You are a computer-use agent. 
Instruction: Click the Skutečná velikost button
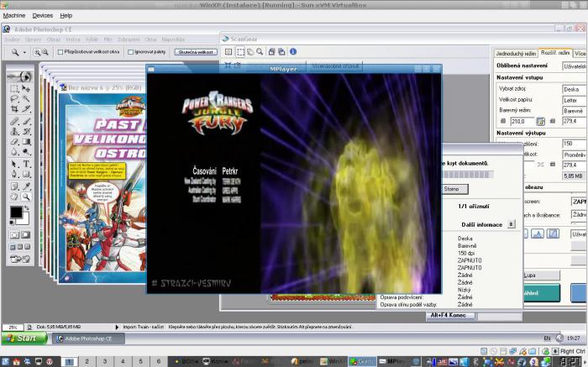196,52
